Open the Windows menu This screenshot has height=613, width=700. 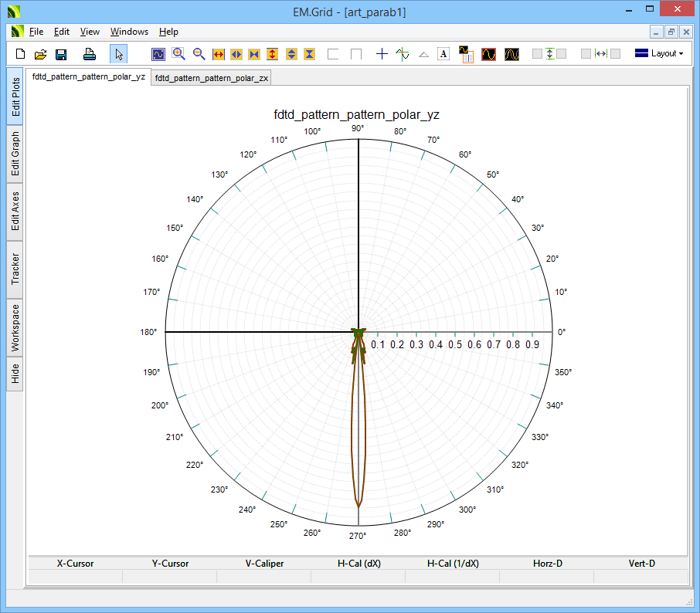click(x=129, y=32)
